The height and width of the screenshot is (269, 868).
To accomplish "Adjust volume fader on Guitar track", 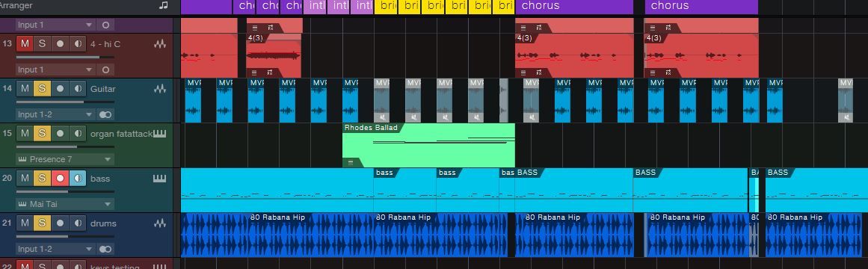I will (x=65, y=102).
